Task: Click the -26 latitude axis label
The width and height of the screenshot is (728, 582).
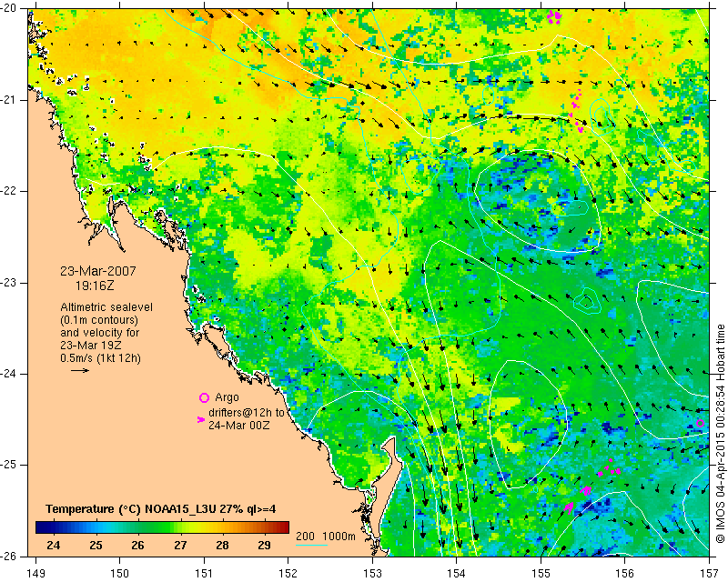Action: tap(9, 556)
